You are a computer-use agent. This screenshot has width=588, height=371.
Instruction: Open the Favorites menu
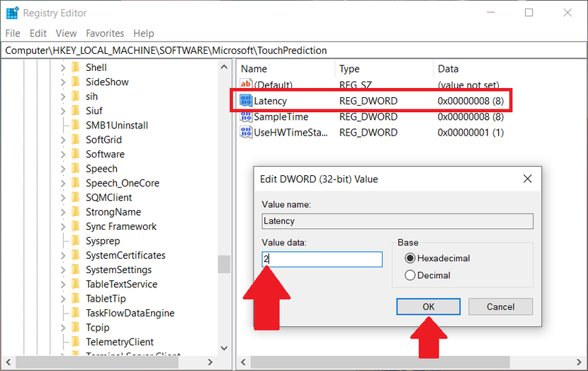pos(105,33)
